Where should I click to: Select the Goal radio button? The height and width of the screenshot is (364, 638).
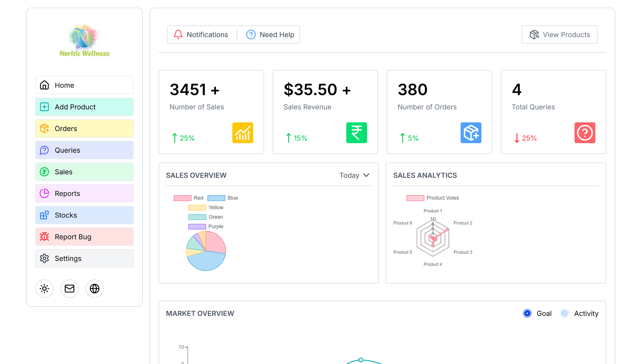pos(527,314)
